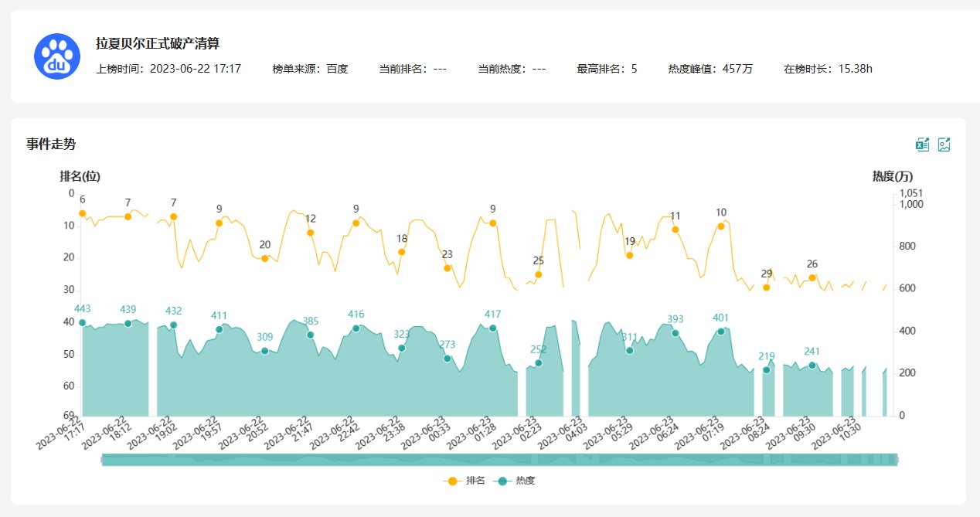Export chart data to Excel
Image resolution: width=980 pixels, height=517 pixels.
(x=922, y=145)
